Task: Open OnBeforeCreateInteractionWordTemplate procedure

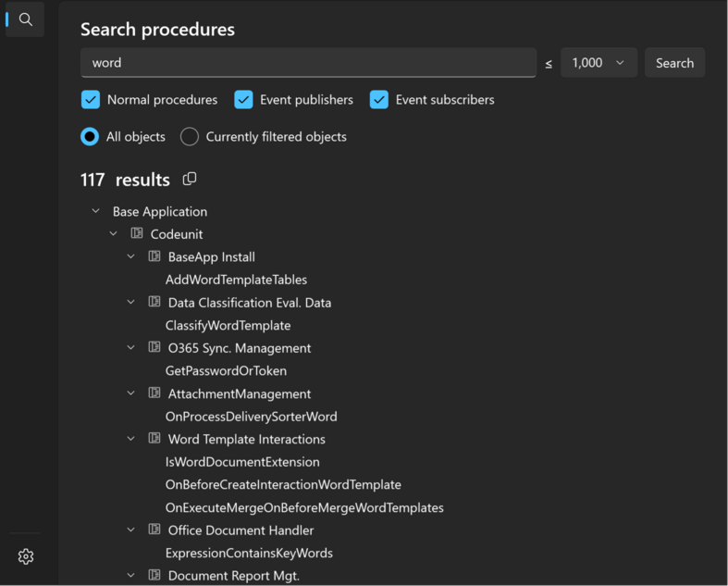Action: pos(283,485)
